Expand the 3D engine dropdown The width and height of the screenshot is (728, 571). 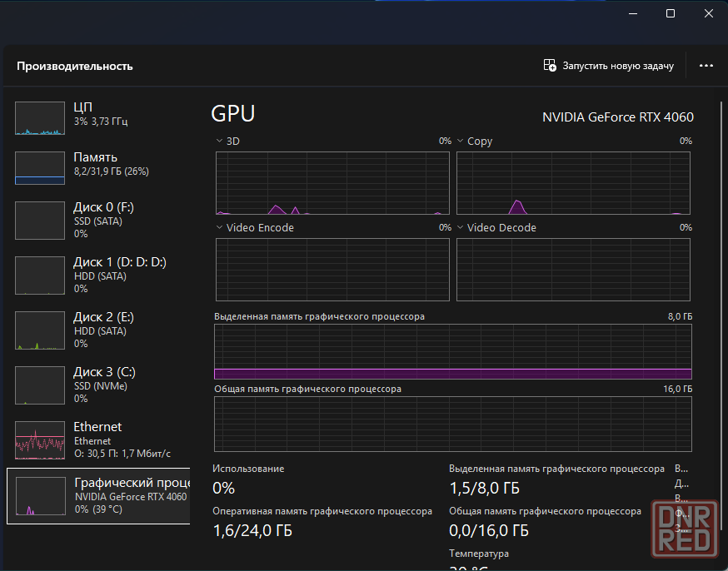tap(219, 142)
